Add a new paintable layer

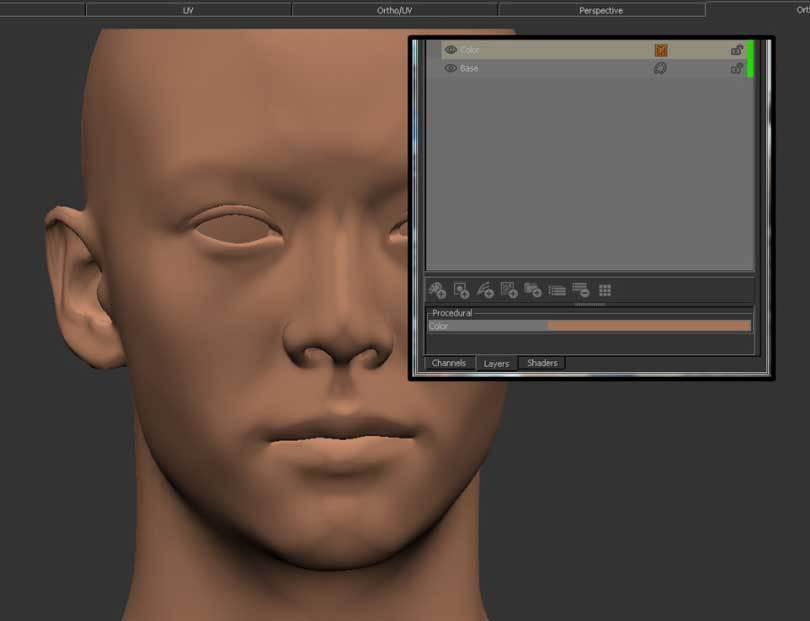pos(437,290)
